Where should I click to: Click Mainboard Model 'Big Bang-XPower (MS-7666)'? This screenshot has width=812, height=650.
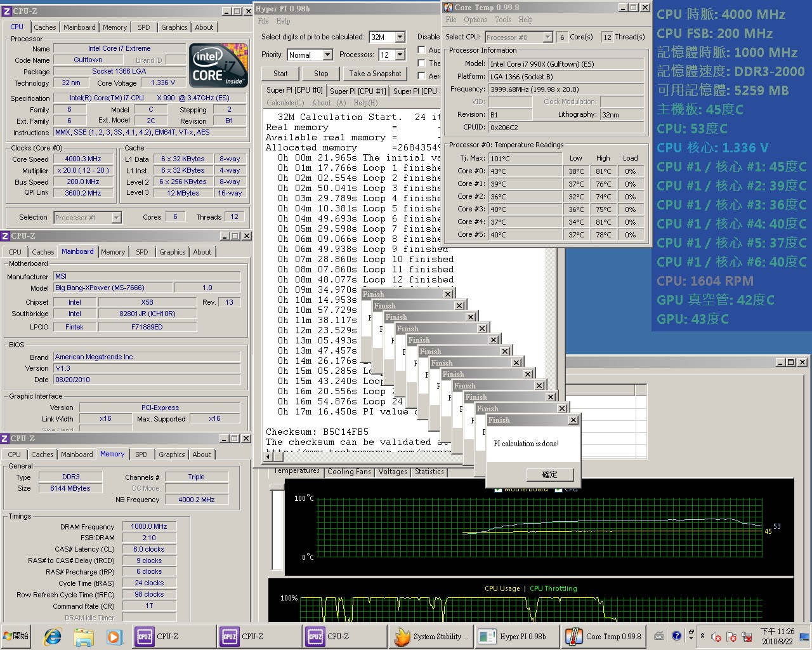click(x=114, y=288)
